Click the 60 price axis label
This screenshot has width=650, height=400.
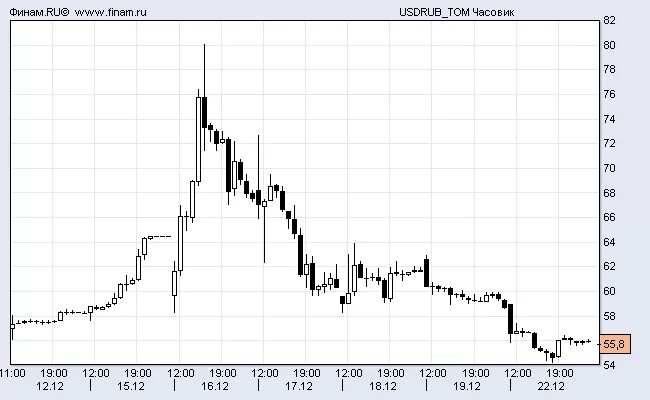pyautogui.click(x=609, y=291)
